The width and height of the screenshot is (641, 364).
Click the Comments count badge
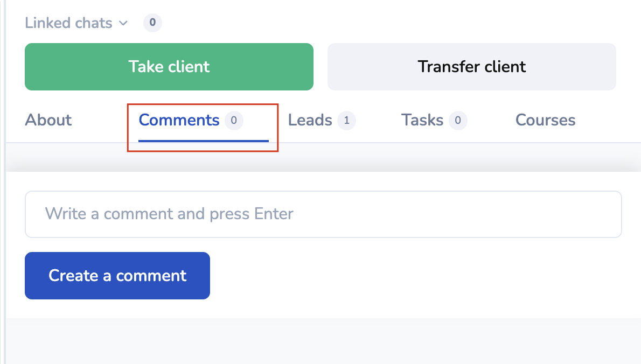(x=234, y=121)
